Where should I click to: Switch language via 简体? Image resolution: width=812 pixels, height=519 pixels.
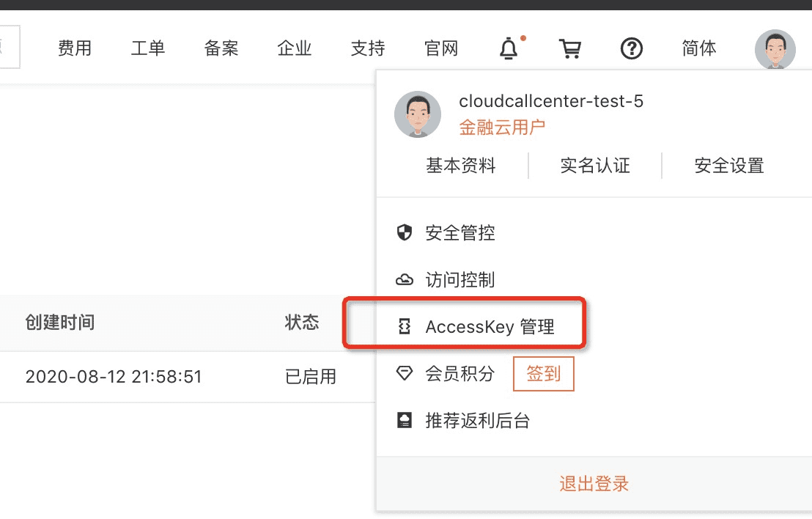(698, 48)
